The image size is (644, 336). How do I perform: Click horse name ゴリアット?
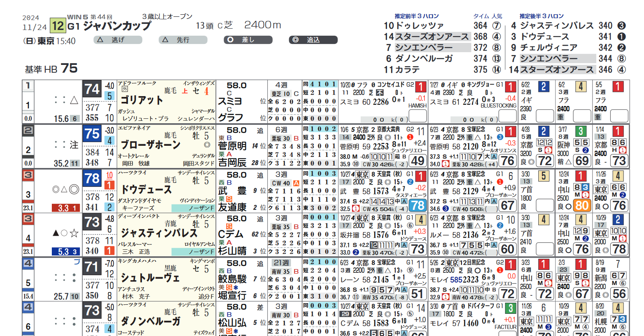click(142, 100)
